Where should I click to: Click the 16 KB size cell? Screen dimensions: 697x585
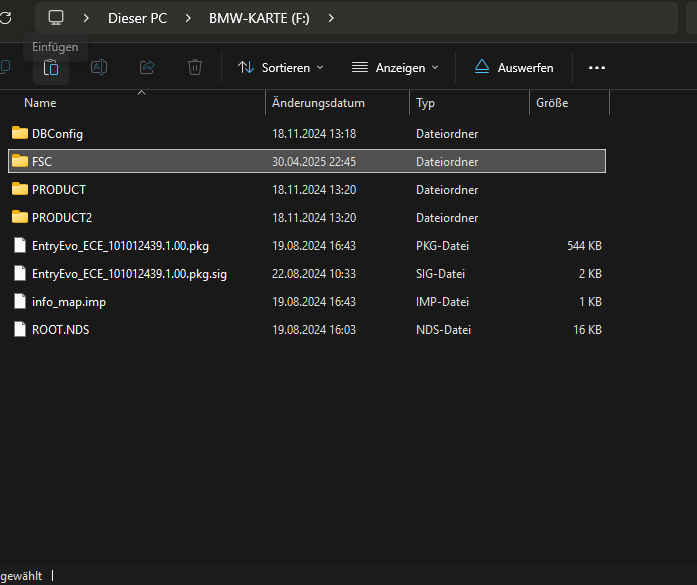(587, 329)
